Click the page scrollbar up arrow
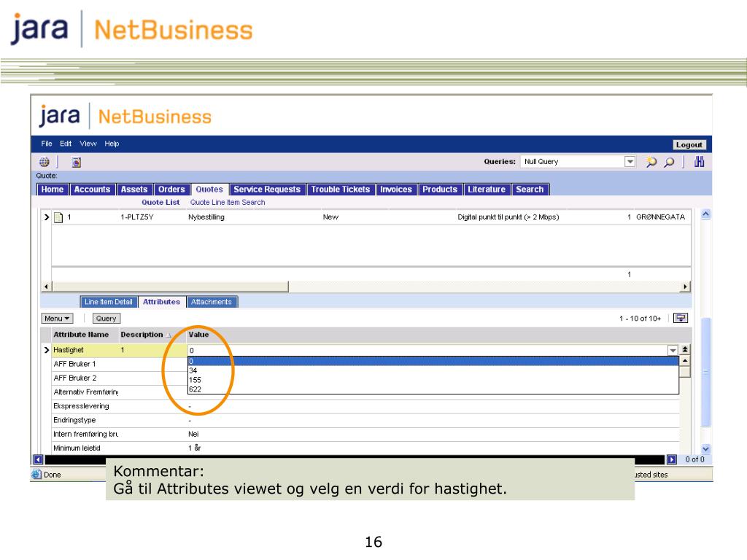The image size is (747, 560). (x=706, y=214)
